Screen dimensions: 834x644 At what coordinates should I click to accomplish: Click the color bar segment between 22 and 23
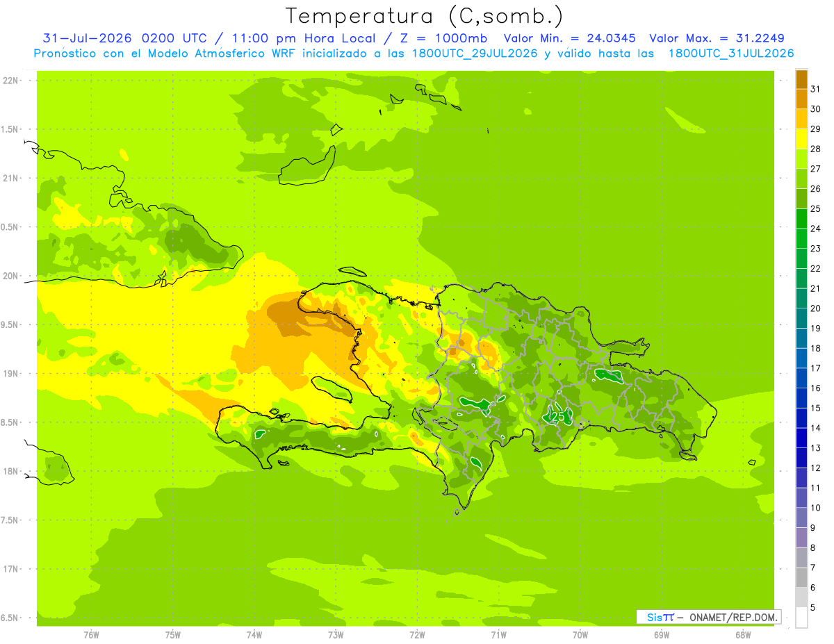click(801, 259)
